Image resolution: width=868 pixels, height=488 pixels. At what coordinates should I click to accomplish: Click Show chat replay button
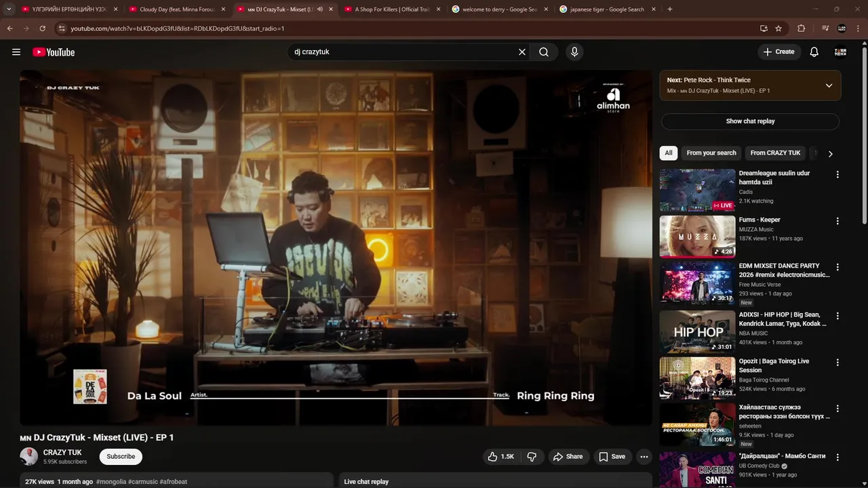750,121
